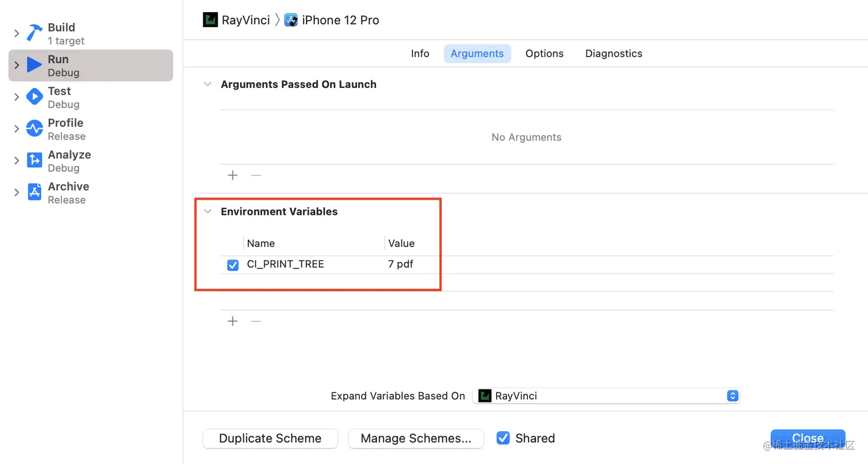This screenshot has height=464, width=868.
Task: Click the 7 pdf value field
Action: pos(401,265)
